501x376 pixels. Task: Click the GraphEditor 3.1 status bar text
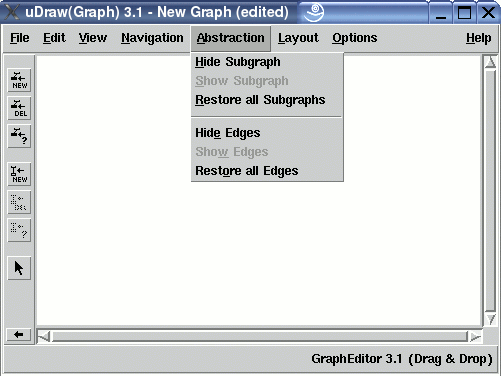402,359
